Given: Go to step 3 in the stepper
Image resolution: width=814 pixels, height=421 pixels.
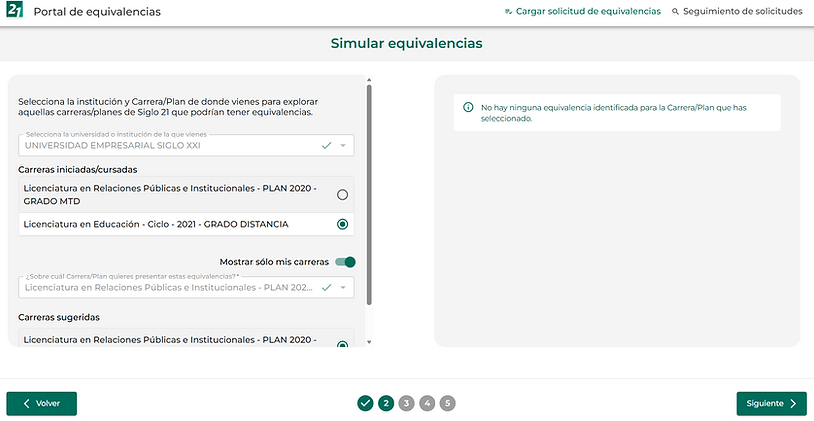Looking at the screenshot, I should pyautogui.click(x=406, y=403).
